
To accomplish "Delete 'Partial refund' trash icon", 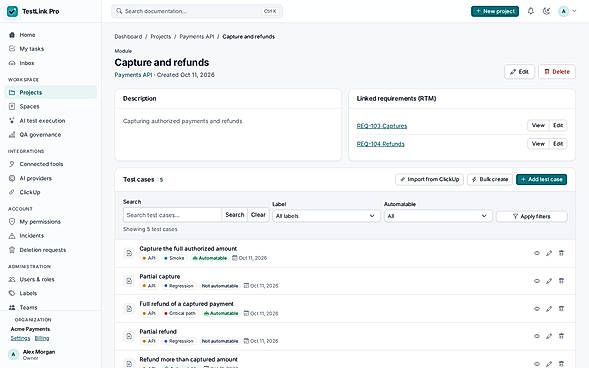I will pos(561,336).
